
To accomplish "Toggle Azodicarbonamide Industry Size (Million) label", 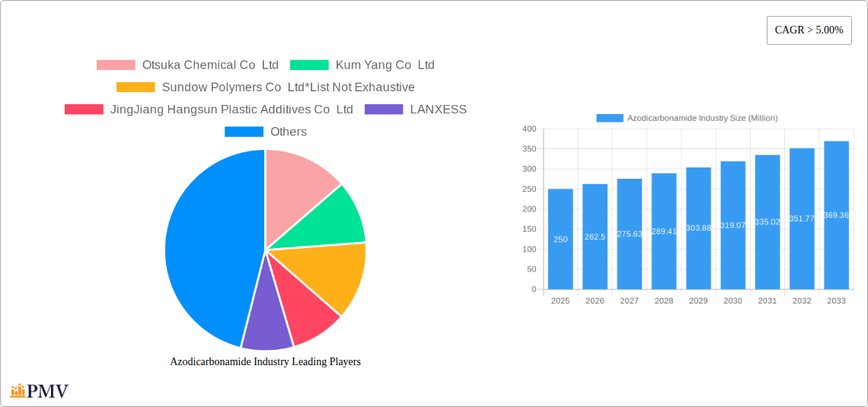I will tap(703, 118).
